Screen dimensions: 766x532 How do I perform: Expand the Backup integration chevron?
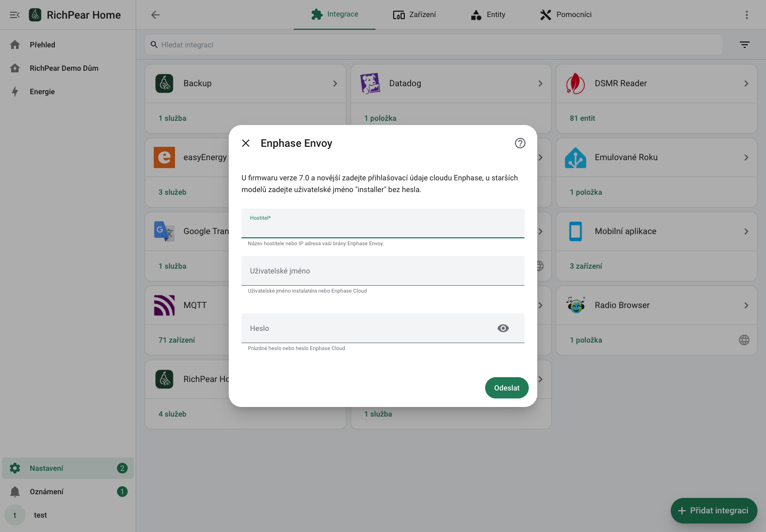coord(335,84)
